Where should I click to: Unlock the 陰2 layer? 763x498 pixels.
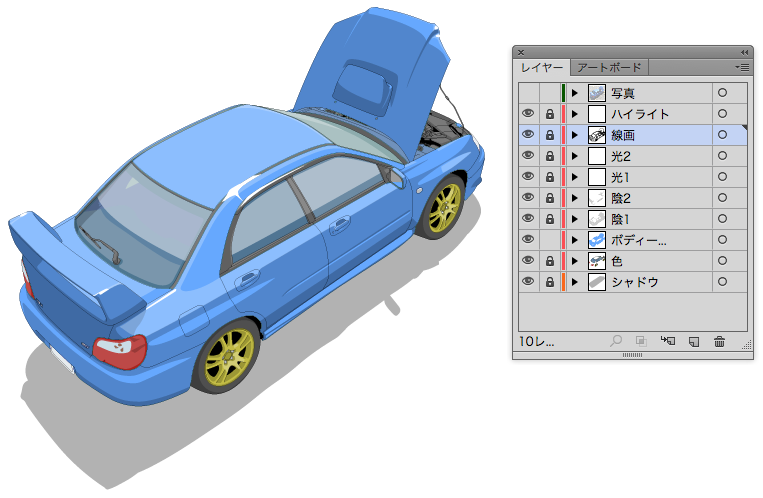coord(550,198)
